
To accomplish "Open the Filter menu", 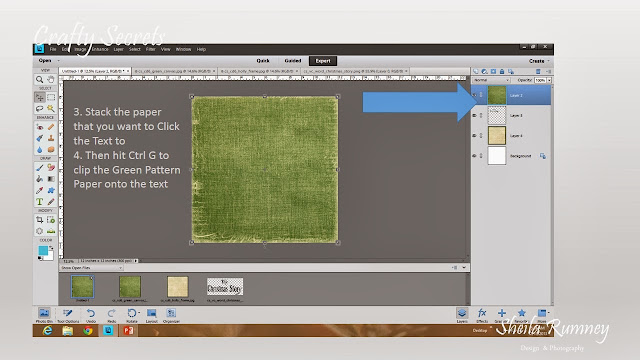I will point(151,49).
